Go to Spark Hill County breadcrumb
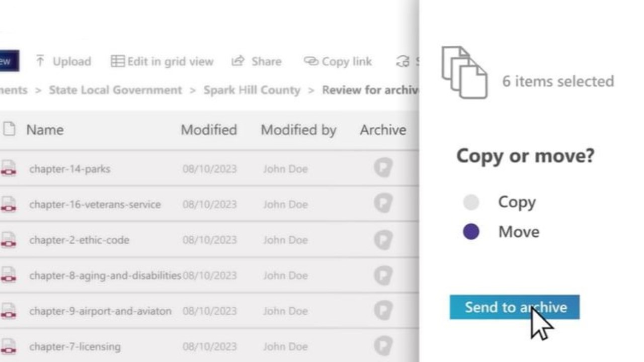Viewport: 644px width, 362px height. click(252, 90)
